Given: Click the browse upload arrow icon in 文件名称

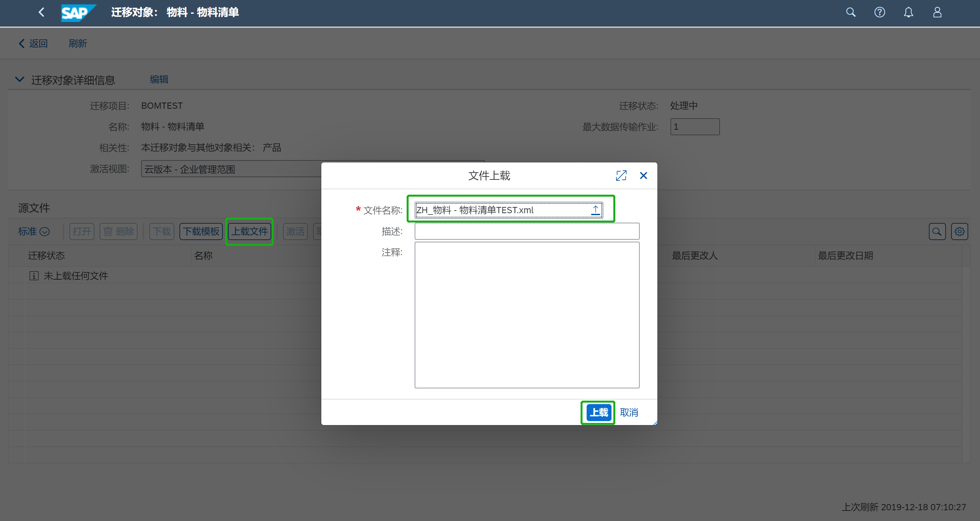Looking at the screenshot, I should click(x=595, y=210).
